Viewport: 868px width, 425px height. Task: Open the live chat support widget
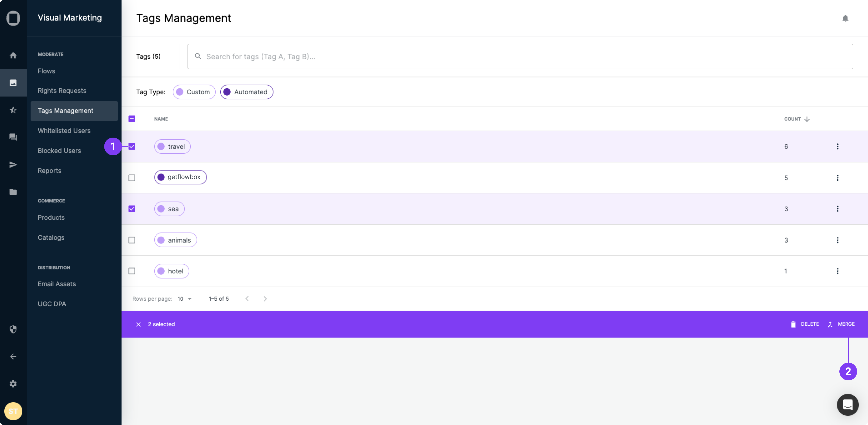click(x=847, y=404)
